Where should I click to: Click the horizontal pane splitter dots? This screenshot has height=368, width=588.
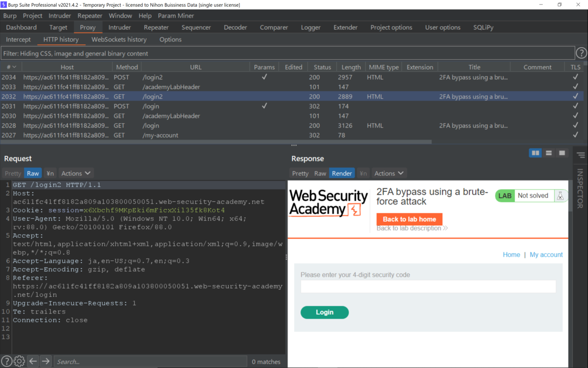tap(294, 145)
